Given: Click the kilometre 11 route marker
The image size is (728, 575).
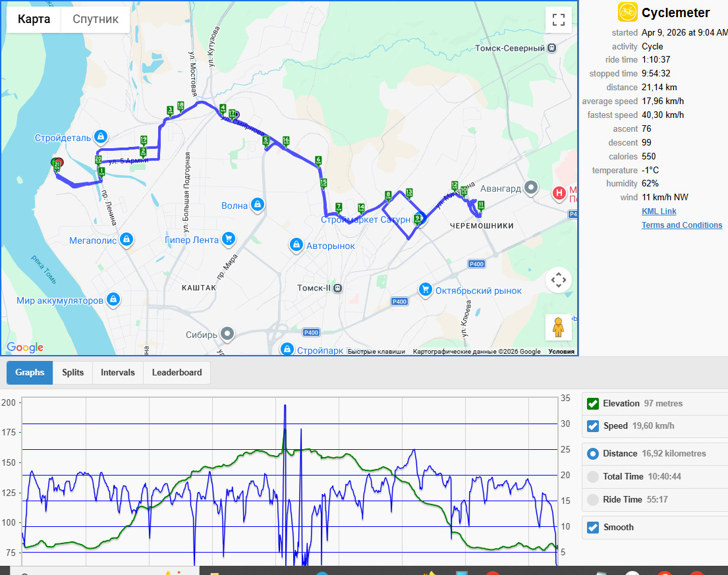Looking at the screenshot, I should [481, 205].
